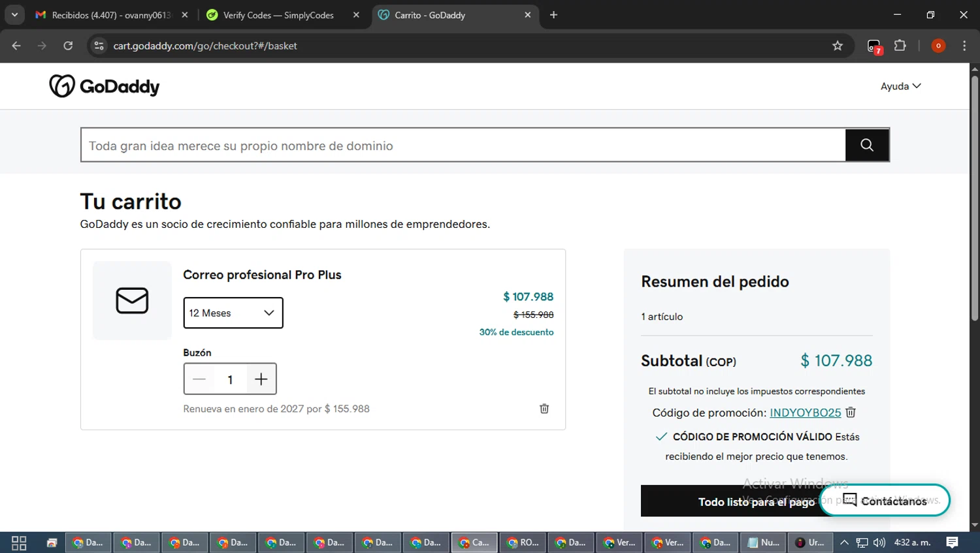Click the domain name search field

click(x=463, y=146)
